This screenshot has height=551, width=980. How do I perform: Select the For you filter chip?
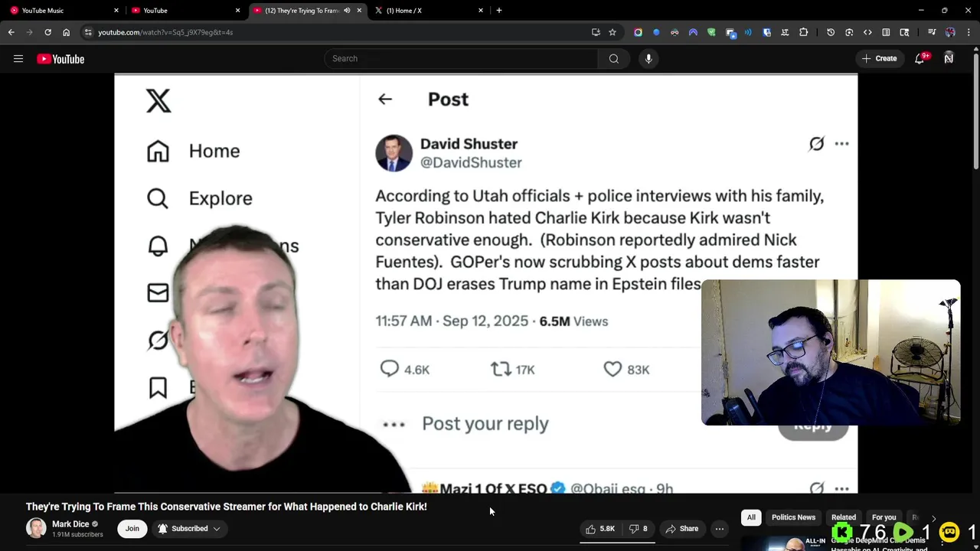[884, 517]
